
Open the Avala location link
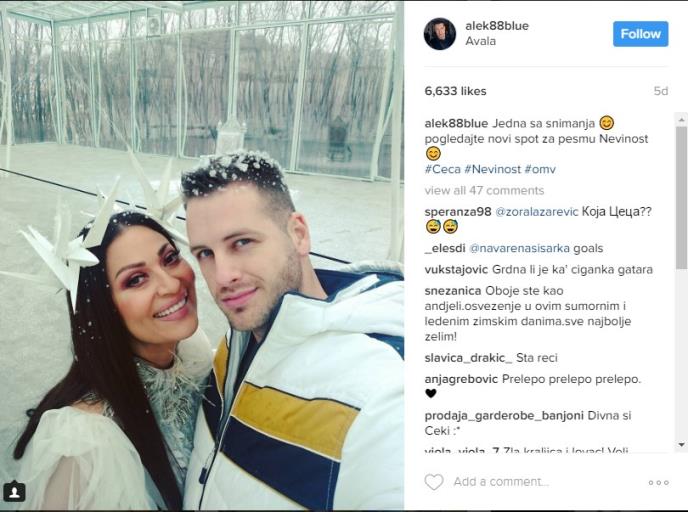point(480,41)
